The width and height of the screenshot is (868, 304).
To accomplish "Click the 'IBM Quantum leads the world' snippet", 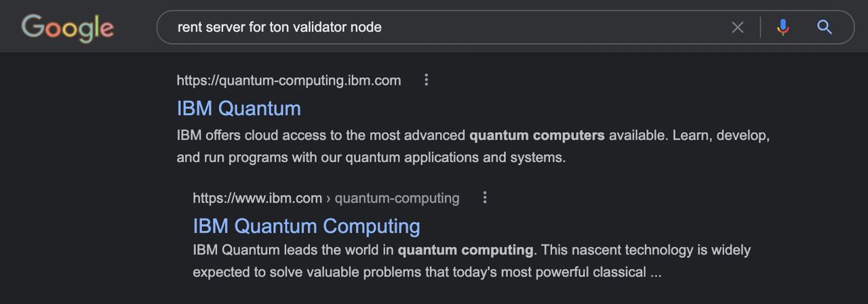I will [x=472, y=261].
